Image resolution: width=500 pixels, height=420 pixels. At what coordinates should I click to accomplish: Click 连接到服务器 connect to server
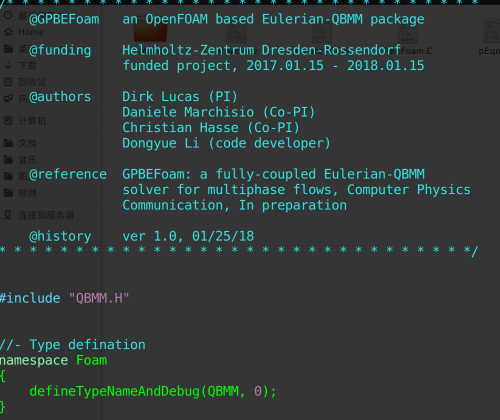tap(39, 215)
